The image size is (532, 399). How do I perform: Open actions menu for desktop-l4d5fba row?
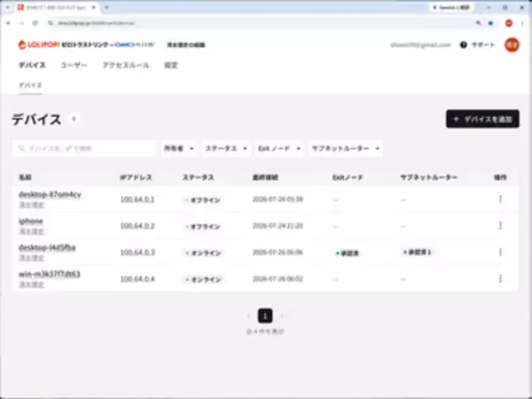(500, 252)
